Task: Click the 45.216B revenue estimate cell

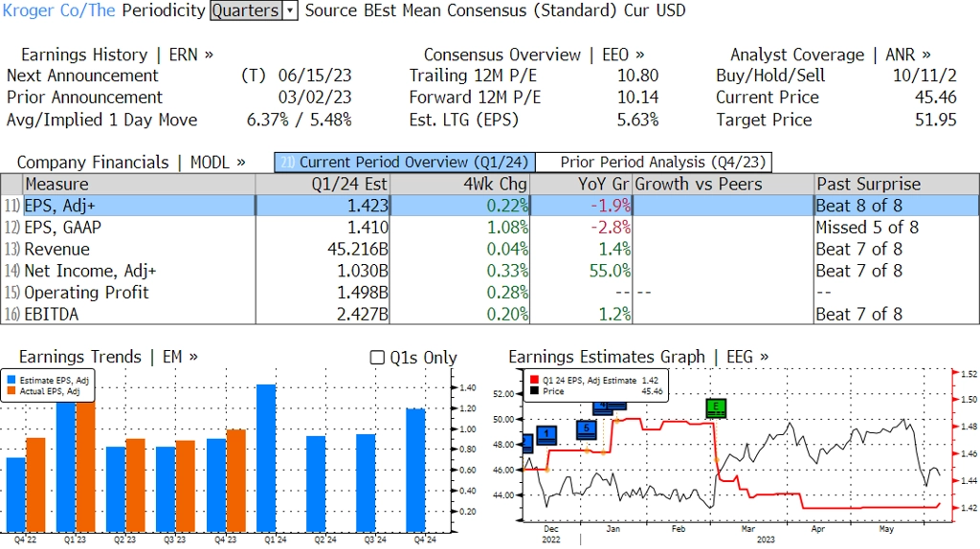Action: point(323,250)
